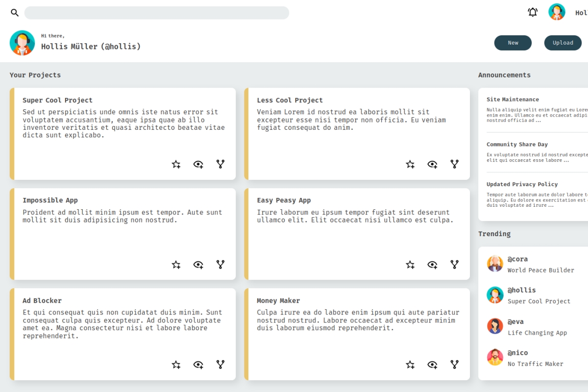Click @cora's trending avatar
The height and width of the screenshot is (392, 588).
click(495, 264)
